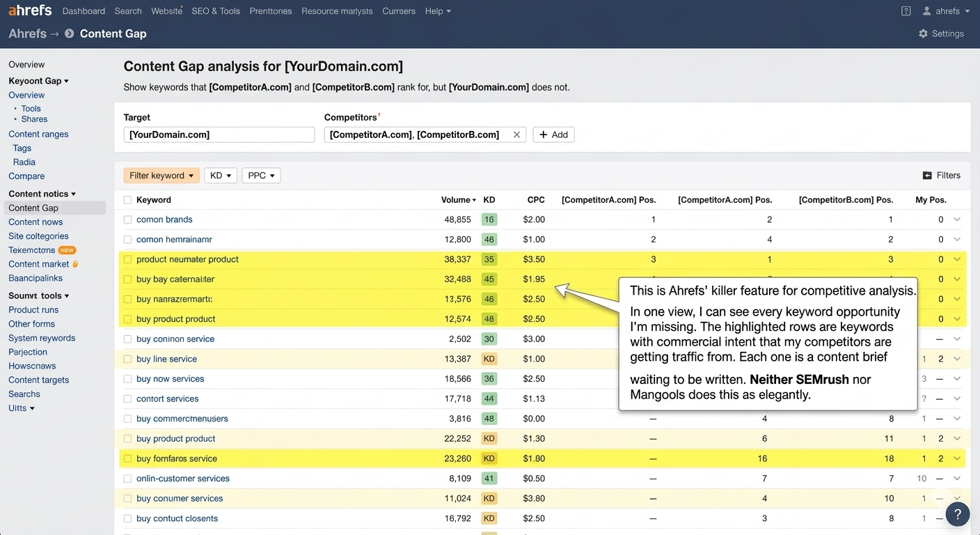Click the My Pos. column header
Viewport: 980px width, 535px height.
tap(931, 200)
